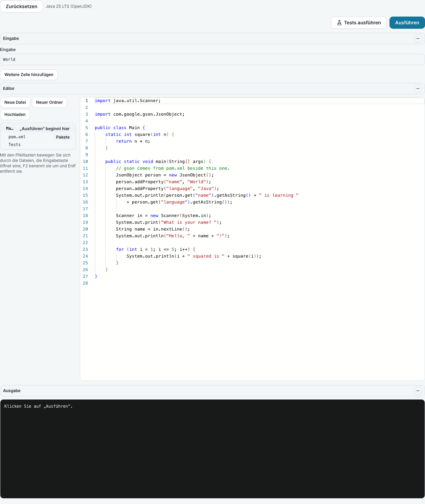
Task: Click line number 10 in the gutter
Action: point(85,162)
